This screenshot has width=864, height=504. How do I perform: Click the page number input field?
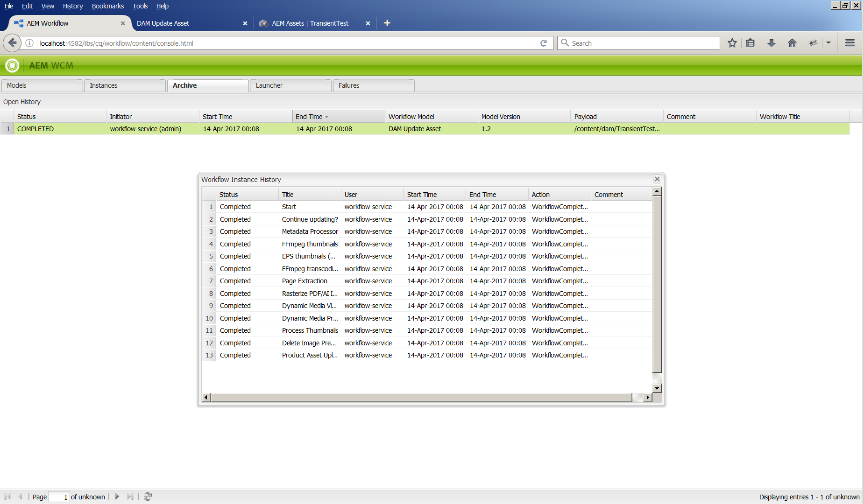(x=59, y=497)
